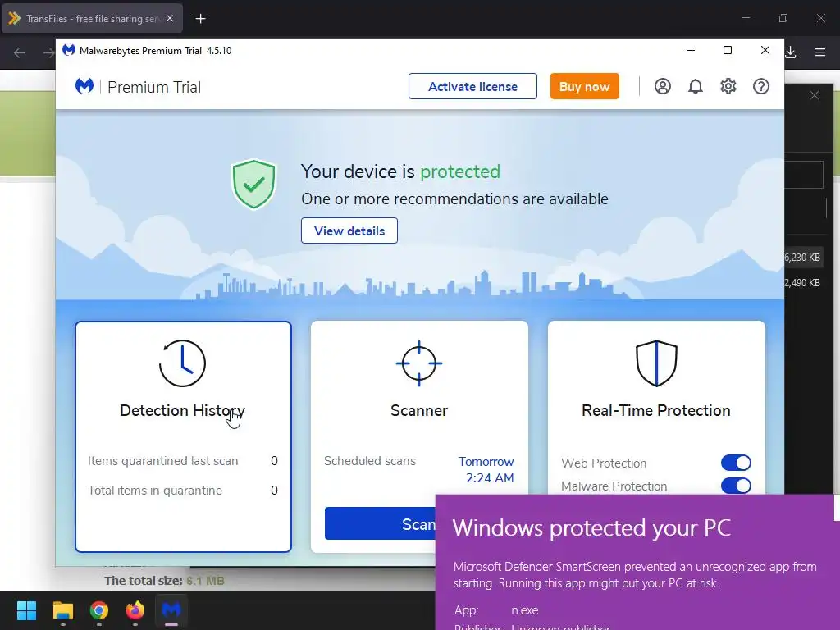Open the Windows Start menu

(26, 610)
